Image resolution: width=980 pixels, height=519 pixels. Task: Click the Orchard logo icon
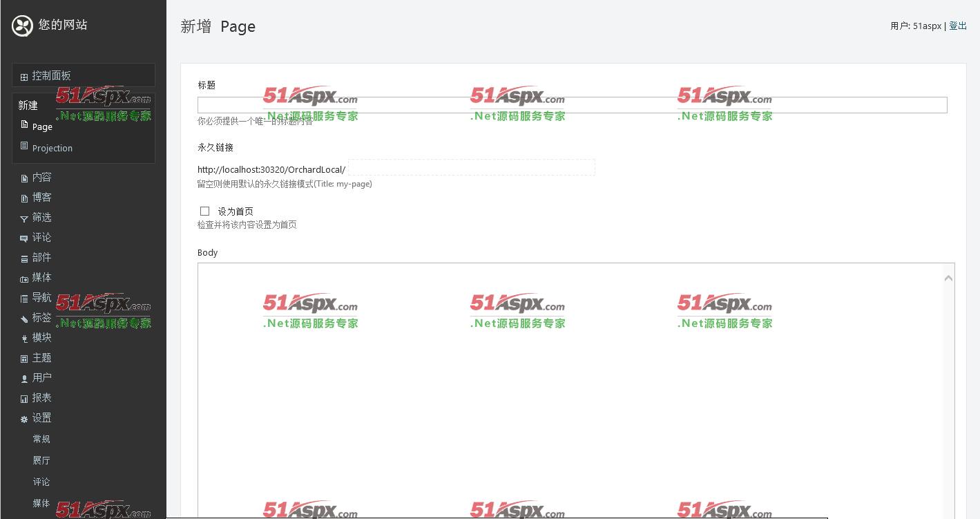click(22, 26)
